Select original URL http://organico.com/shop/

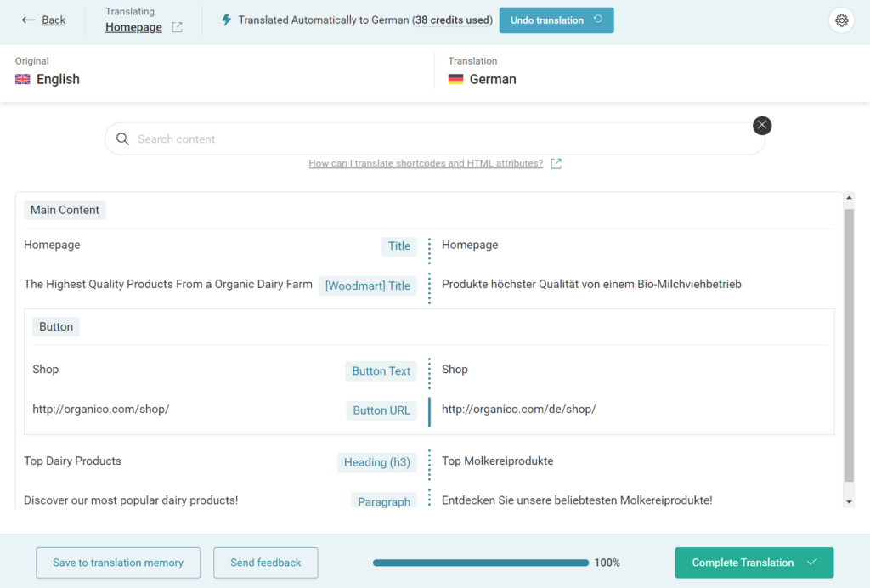coord(101,410)
